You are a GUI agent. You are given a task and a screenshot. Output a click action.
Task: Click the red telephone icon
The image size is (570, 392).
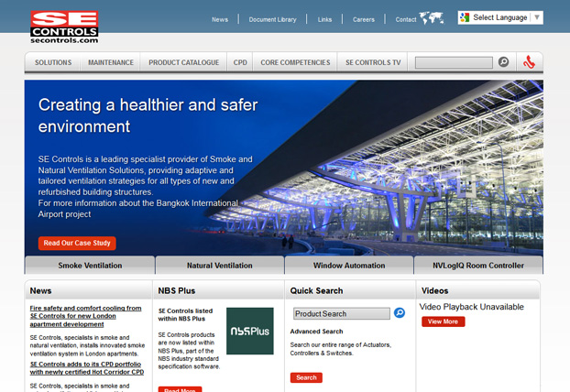[530, 62]
